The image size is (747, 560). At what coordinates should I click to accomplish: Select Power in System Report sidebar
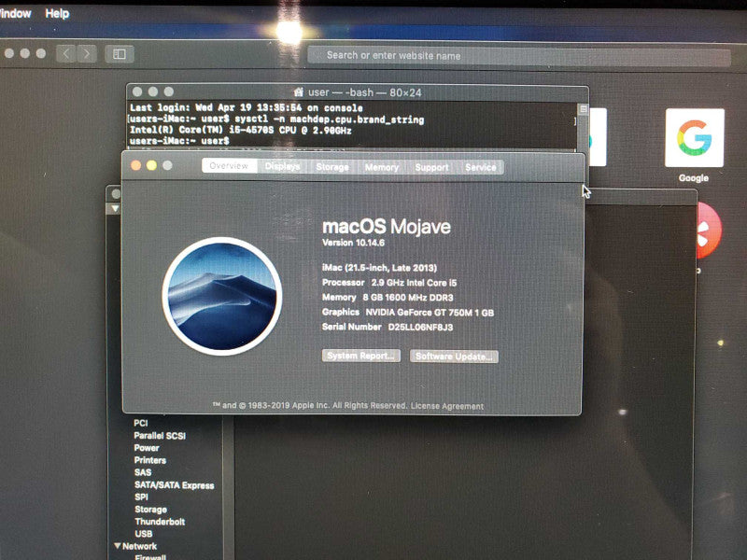tap(147, 448)
